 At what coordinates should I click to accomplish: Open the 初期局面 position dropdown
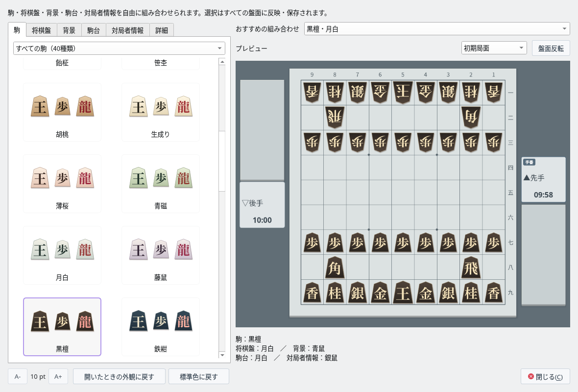tap(494, 48)
